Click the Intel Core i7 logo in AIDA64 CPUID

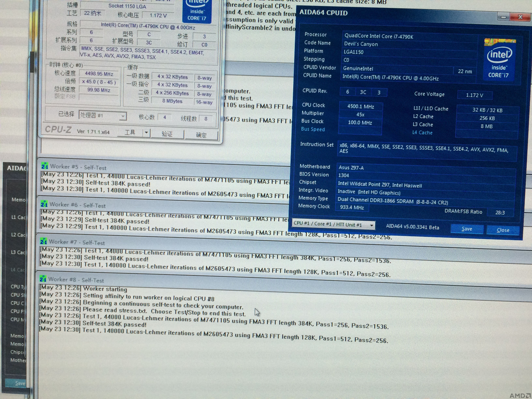click(x=499, y=59)
